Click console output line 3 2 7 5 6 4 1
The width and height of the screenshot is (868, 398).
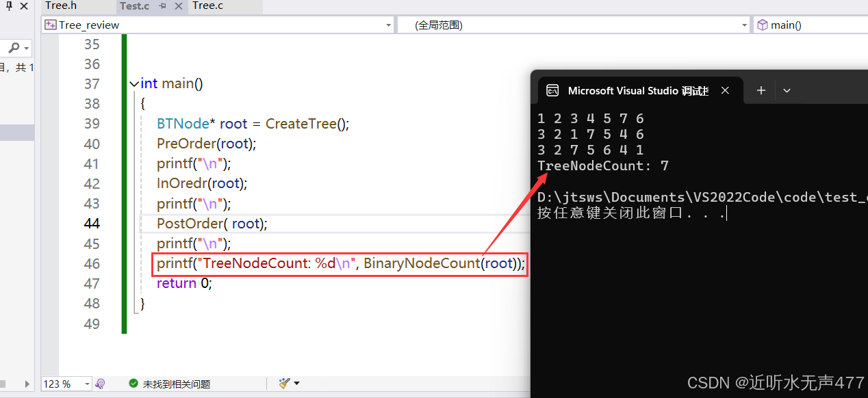pyautogui.click(x=591, y=150)
